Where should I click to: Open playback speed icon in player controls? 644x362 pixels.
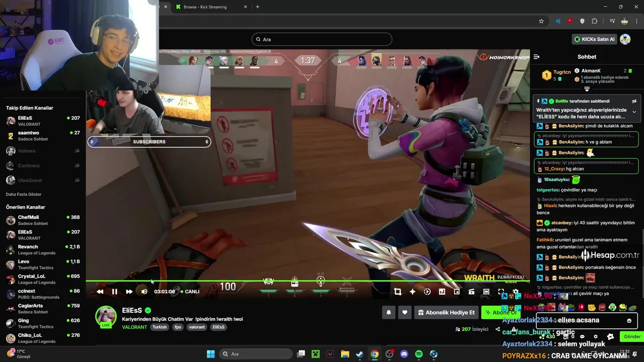click(427, 292)
